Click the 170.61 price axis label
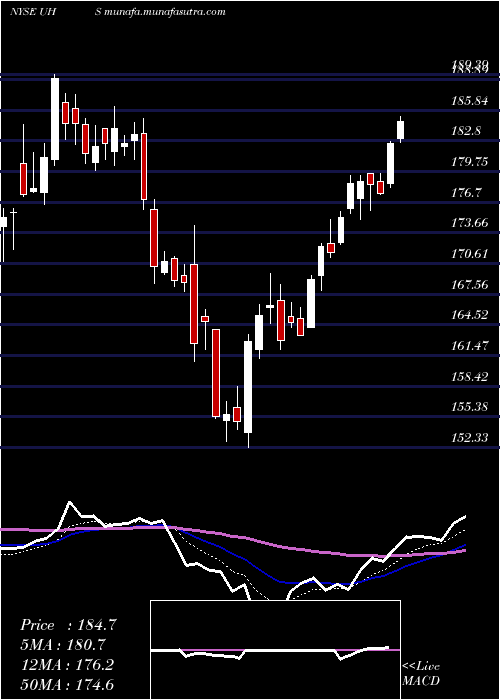500x700 pixels. coord(470,254)
